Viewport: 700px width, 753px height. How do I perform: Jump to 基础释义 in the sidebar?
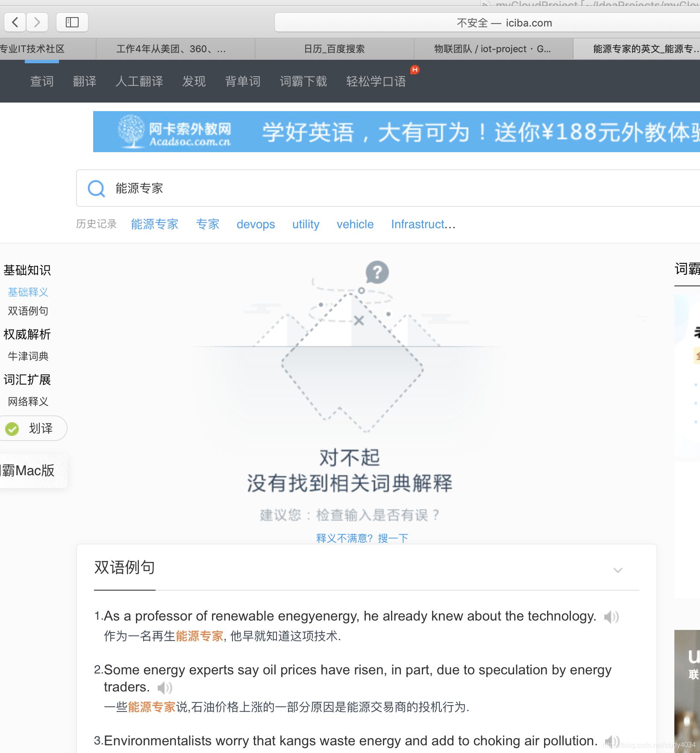pos(28,292)
